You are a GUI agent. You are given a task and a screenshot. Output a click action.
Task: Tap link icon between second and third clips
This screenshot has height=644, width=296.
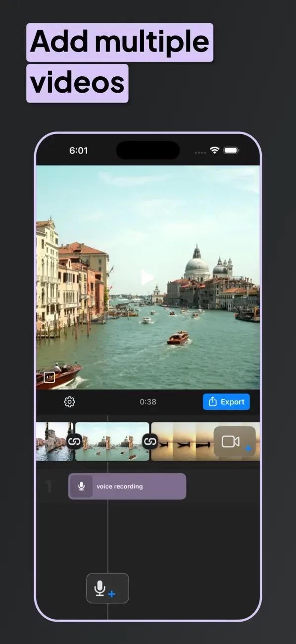(x=150, y=441)
